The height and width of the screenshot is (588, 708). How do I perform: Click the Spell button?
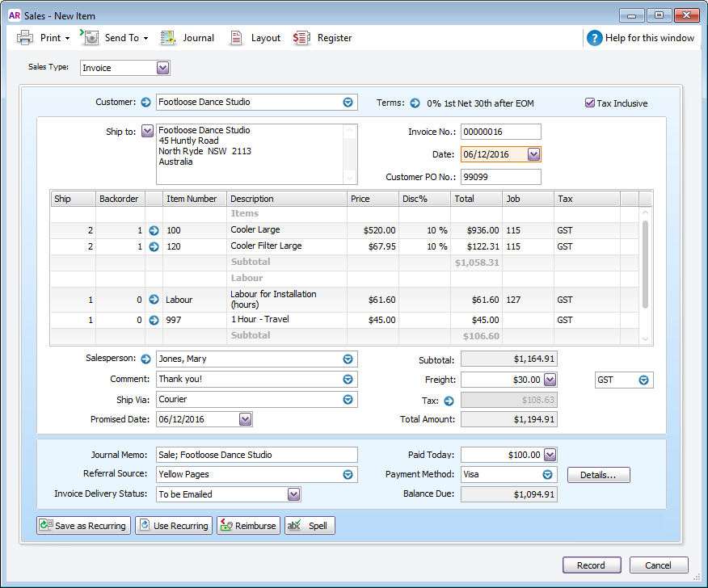(310, 525)
